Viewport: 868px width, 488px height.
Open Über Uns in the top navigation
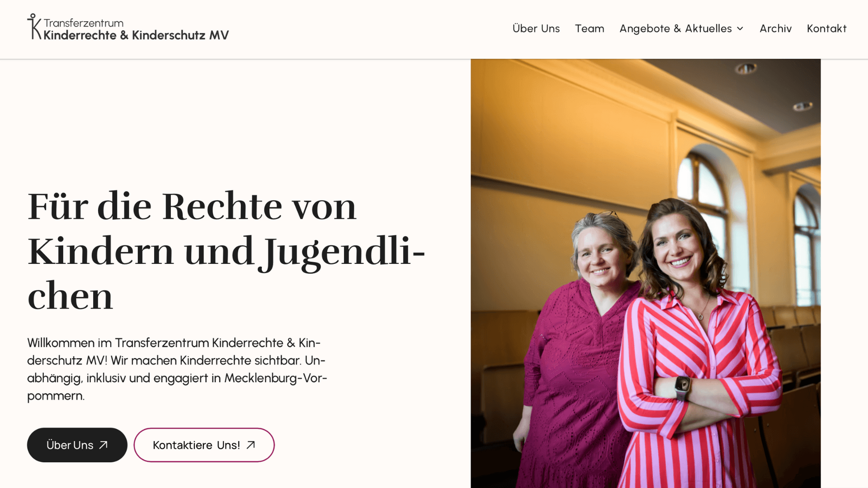pyautogui.click(x=536, y=28)
